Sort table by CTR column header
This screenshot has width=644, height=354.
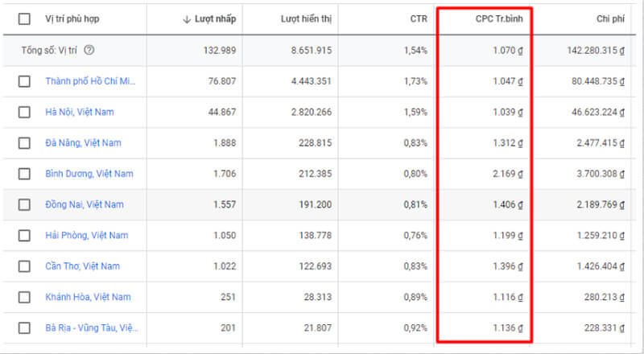(419, 19)
